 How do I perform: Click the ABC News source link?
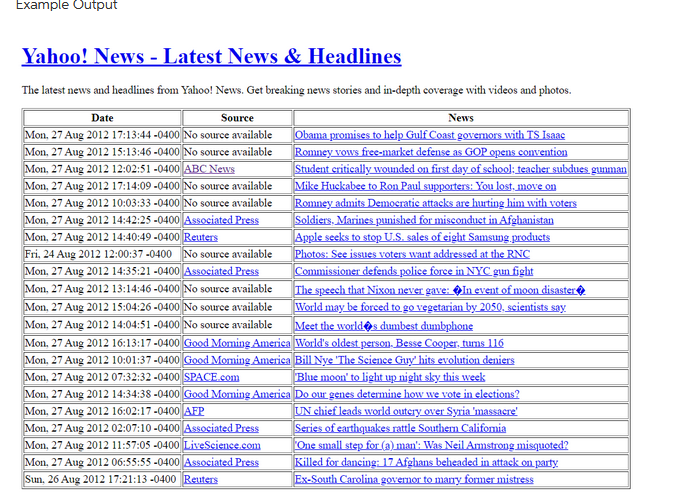[x=209, y=169]
